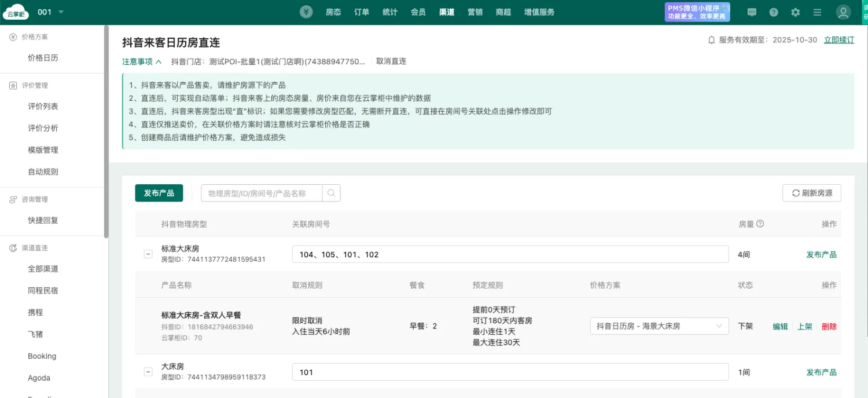Viewport: 868px width, 398px height.
Task: Open the 增值服务 top menu
Action: pos(539,12)
